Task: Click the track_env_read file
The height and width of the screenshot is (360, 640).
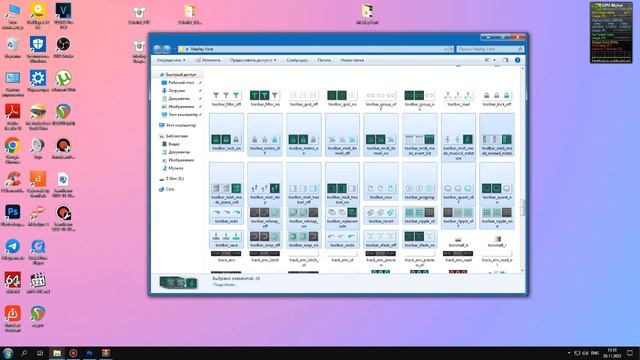Action: tap(458, 256)
